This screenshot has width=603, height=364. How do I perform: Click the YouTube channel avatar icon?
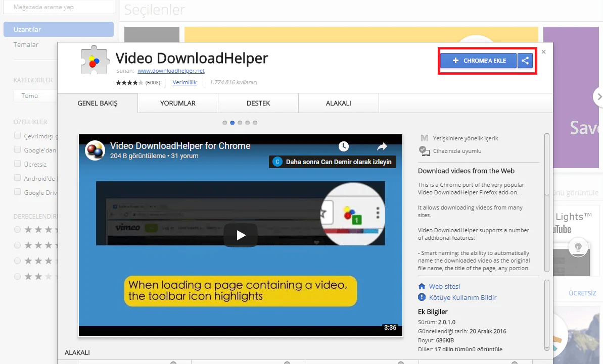coord(95,150)
